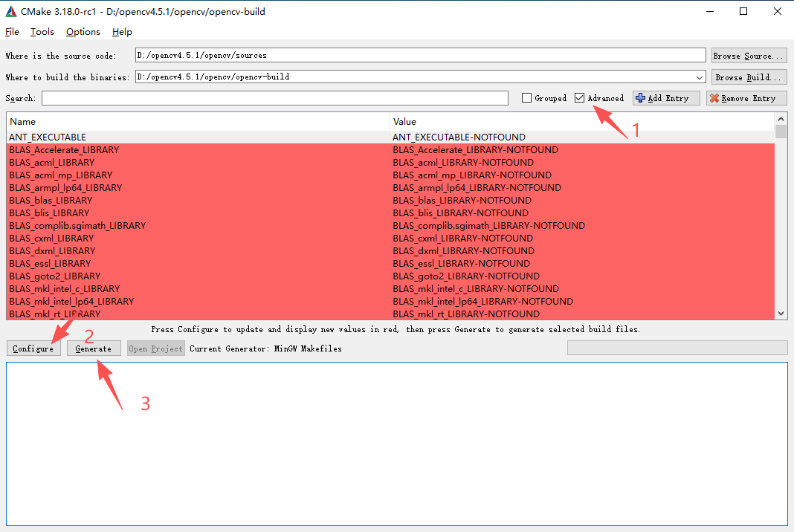
Task: Edit the BLAS_acml_mp_LIBRARY-NOTFOUND value
Action: point(472,175)
